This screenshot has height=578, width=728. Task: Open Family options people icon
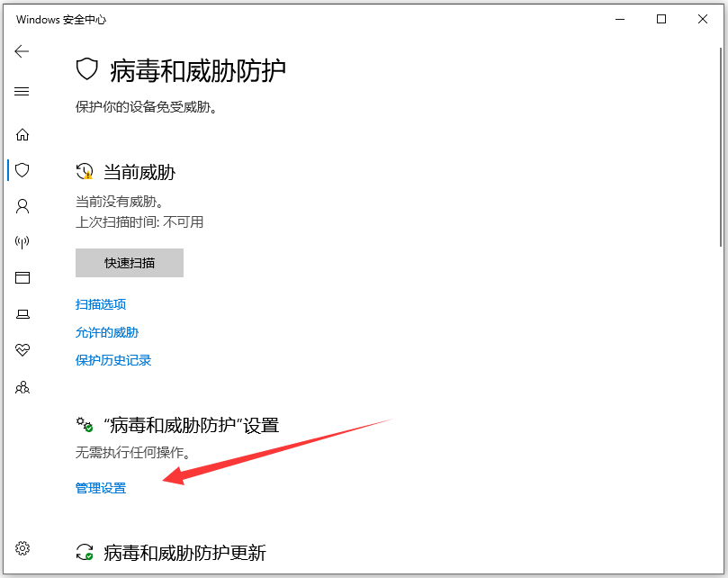coord(22,387)
